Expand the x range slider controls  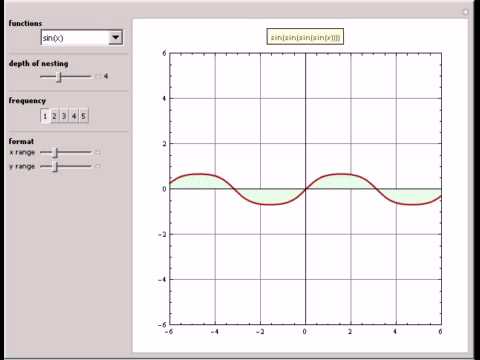pyautogui.click(x=98, y=152)
